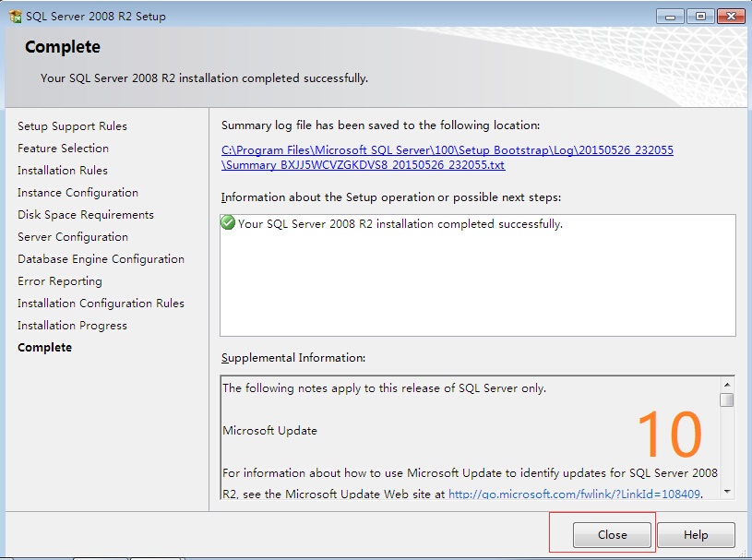Click inside the Setup operation information box
This screenshot has height=560, width=752.
(477, 286)
